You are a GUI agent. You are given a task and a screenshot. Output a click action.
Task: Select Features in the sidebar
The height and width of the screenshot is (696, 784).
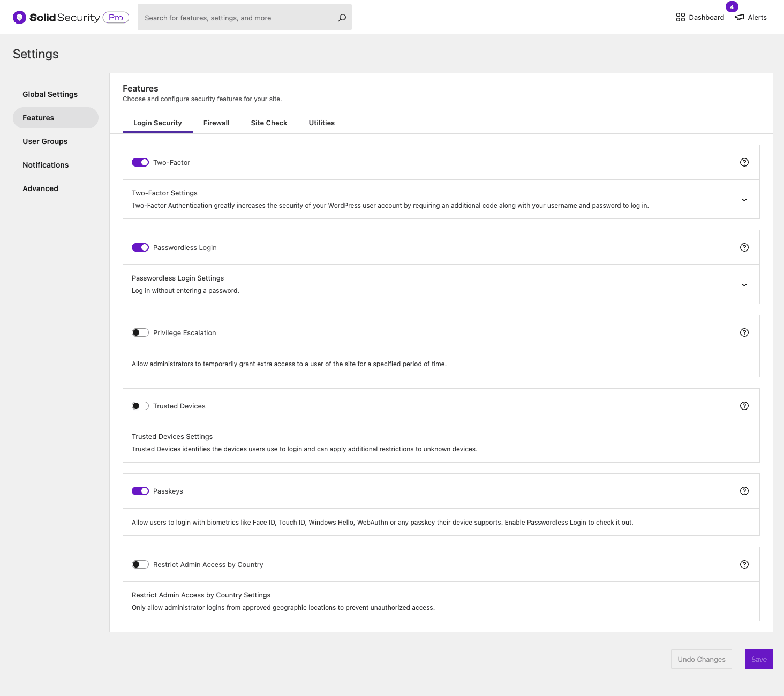pyautogui.click(x=56, y=118)
